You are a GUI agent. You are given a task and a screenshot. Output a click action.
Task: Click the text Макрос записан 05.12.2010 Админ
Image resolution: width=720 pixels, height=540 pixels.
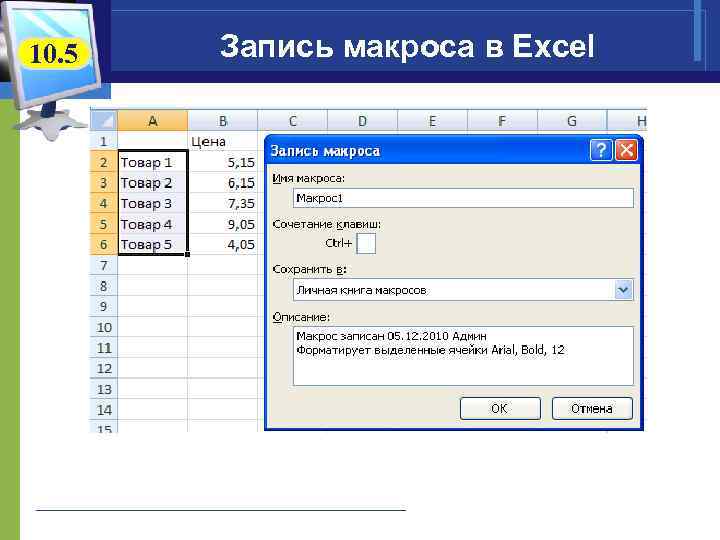(x=391, y=336)
